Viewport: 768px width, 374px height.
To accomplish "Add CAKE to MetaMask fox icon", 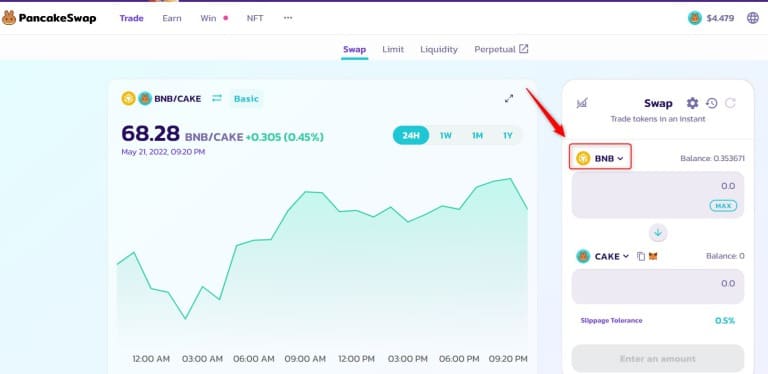I will (x=653, y=256).
